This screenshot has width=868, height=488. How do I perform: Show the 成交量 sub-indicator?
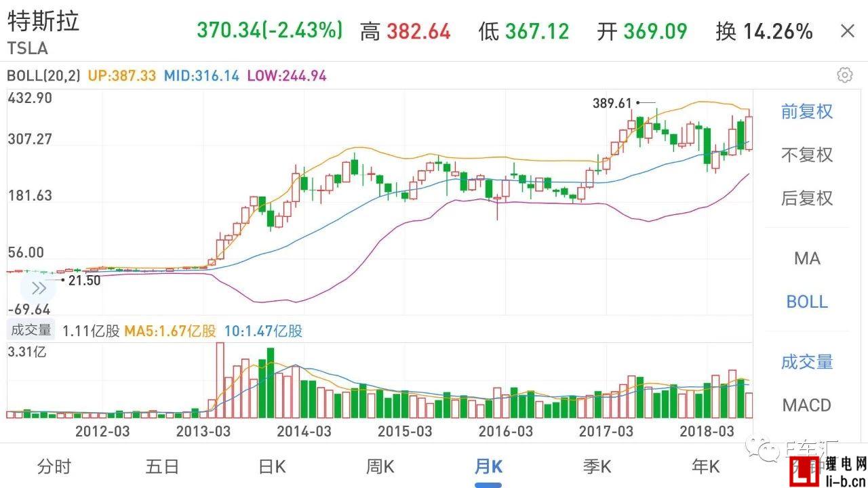point(807,362)
